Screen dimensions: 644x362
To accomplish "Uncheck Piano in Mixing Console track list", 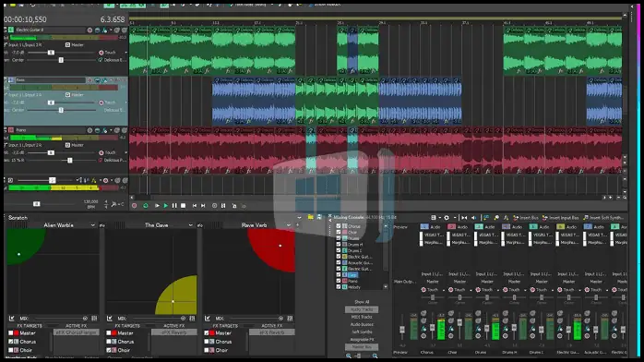I will pyautogui.click(x=339, y=281).
